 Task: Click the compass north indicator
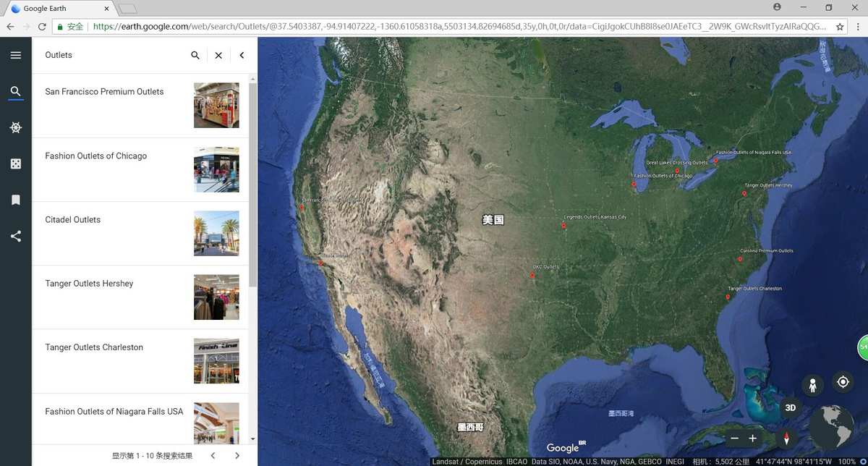(x=787, y=438)
